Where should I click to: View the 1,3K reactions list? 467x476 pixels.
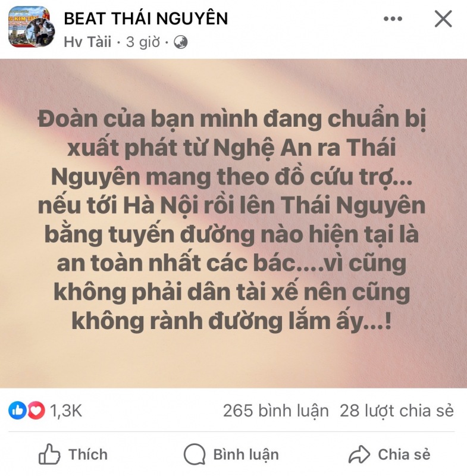coord(66,411)
